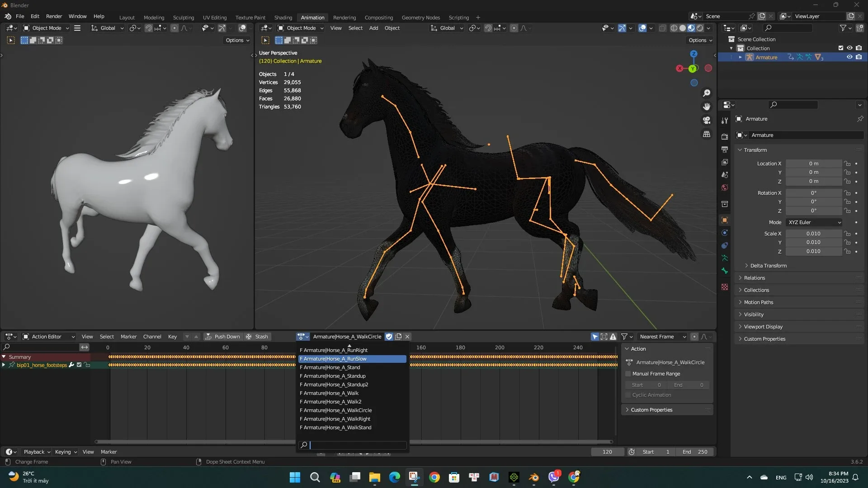Viewport: 868px width, 488px height.
Task: Click the new collection icon in outliner
Action: point(860,28)
